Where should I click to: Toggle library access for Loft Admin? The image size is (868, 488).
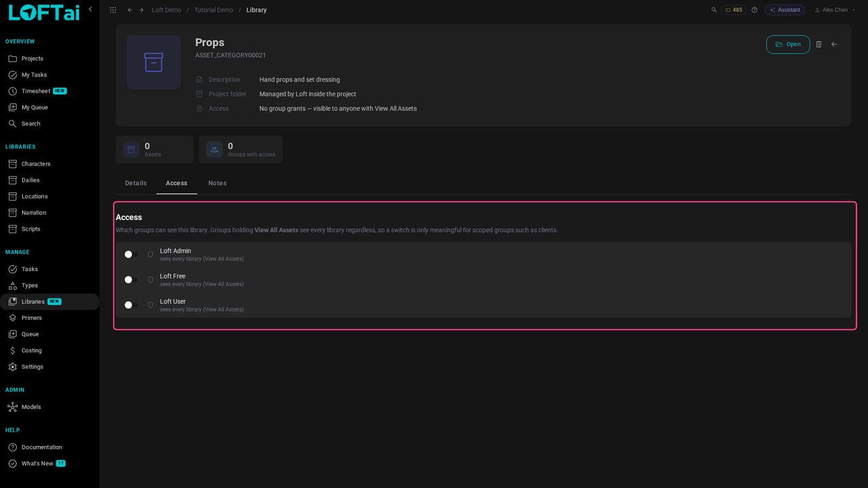[x=131, y=255]
